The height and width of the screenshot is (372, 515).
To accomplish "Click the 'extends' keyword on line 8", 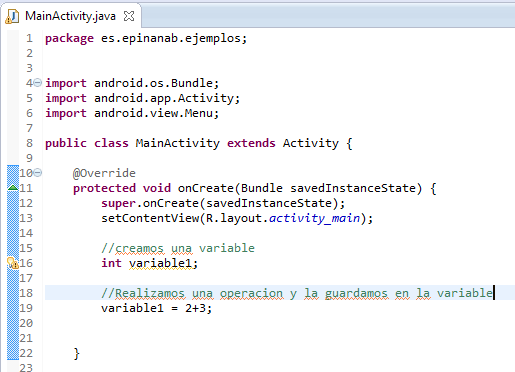I will 251,143.
